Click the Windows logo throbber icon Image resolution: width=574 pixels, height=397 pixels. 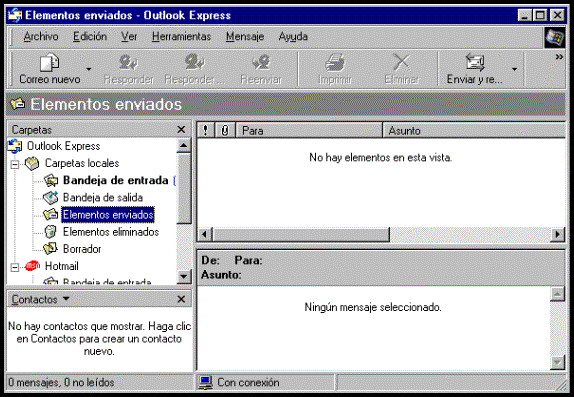coord(555,38)
